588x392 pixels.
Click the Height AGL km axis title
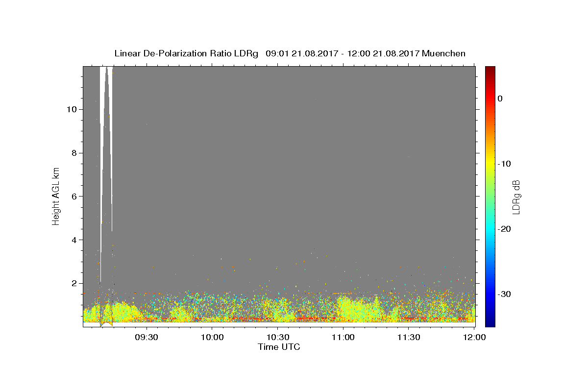(56, 196)
